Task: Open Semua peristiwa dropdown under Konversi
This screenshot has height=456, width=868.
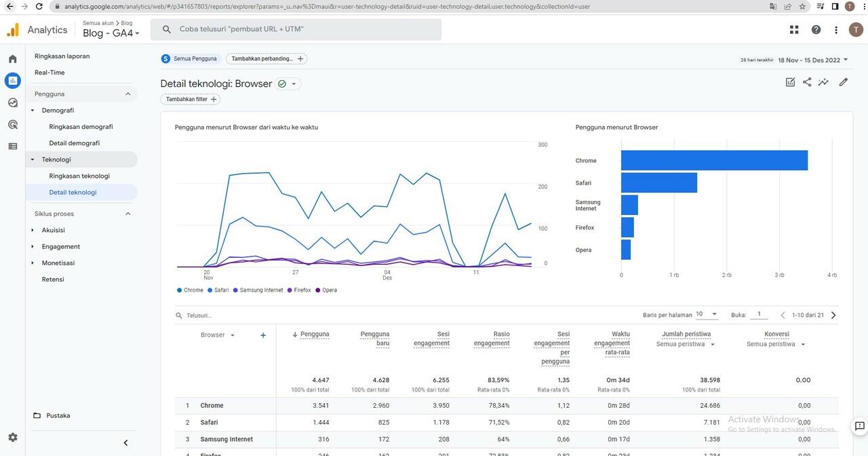Action: coord(776,345)
